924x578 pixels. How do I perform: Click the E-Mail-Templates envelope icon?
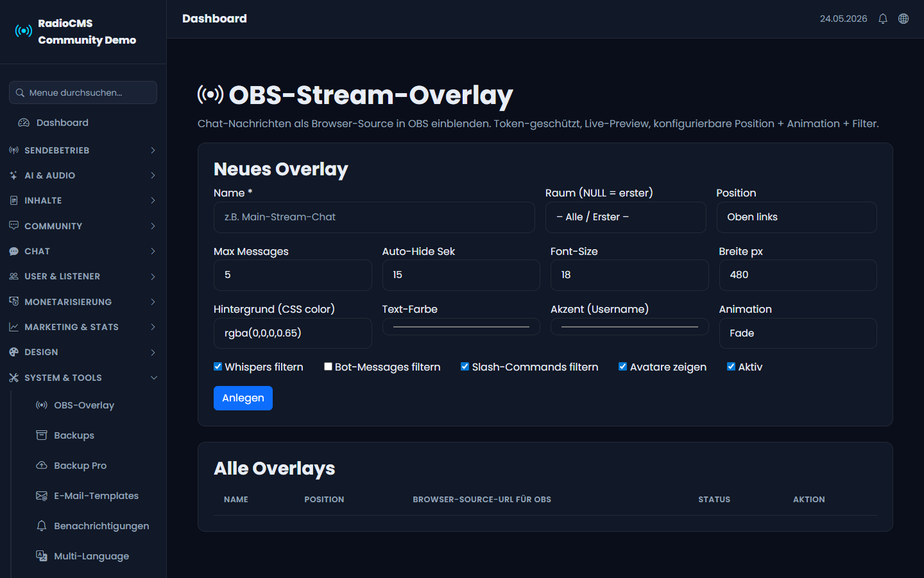point(42,496)
